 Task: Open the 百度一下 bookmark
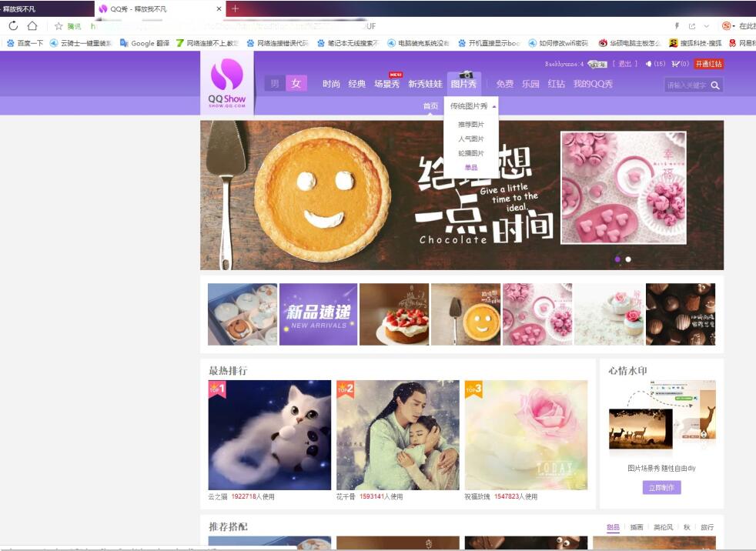click(x=25, y=43)
